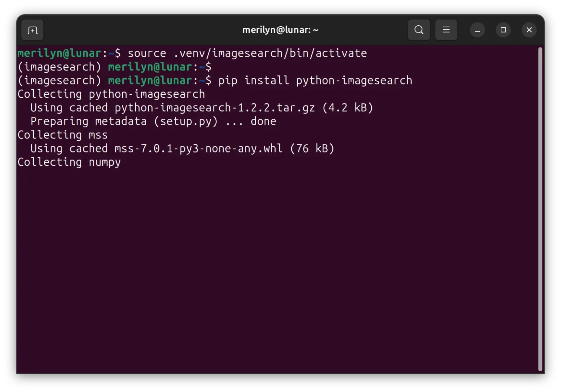Viewport: 561px width, 392px height.
Task: Click the (76 kB) size text
Action: [x=312, y=149]
